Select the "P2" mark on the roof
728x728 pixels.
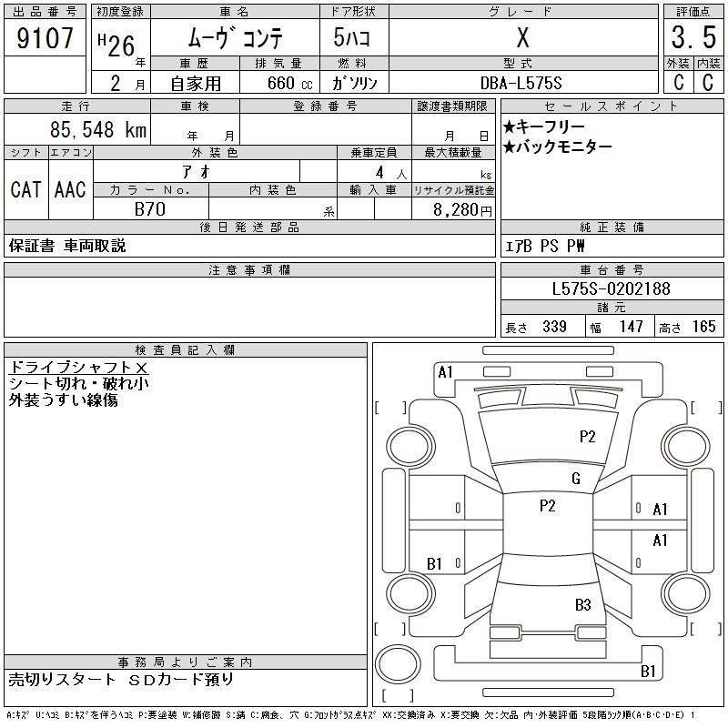coord(548,506)
